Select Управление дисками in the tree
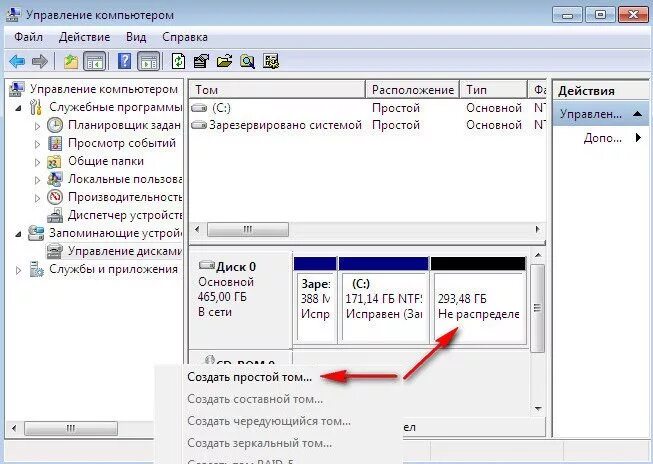653x464 pixels. (125, 251)
